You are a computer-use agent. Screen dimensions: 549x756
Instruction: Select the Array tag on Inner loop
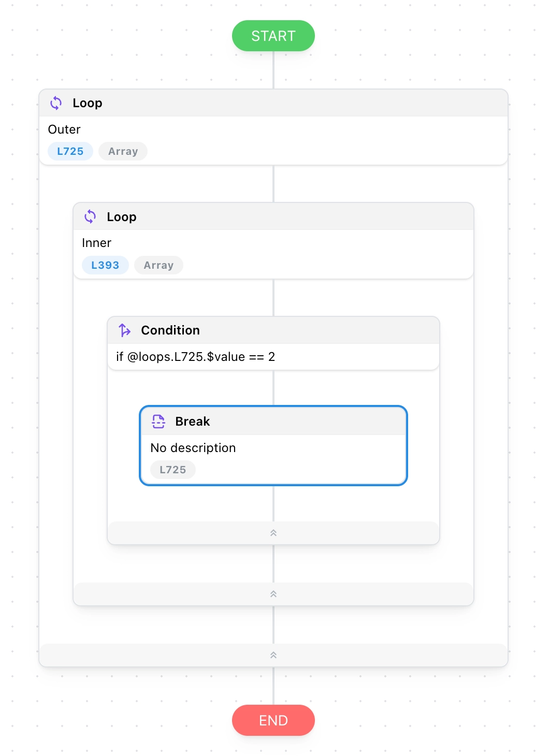tap(158, 265)
